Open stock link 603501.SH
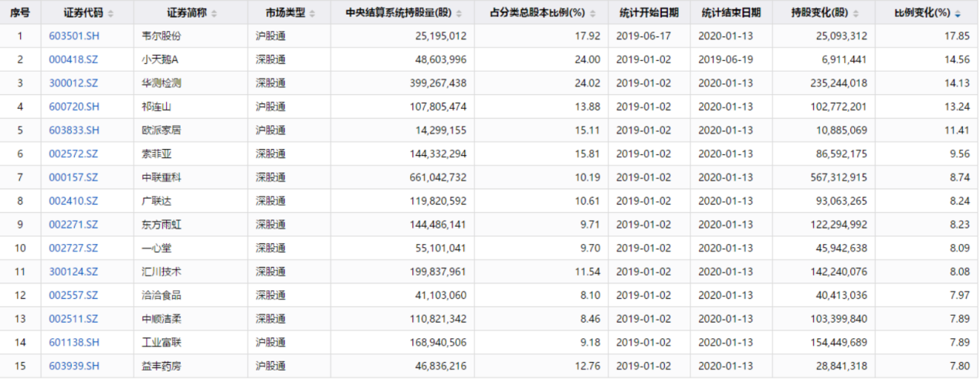Image resolution: width=980 pixels, height=379 pixels. (x=74, y=36)
